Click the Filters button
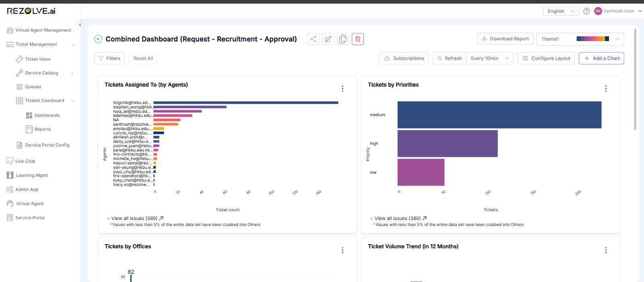Image resolution: width=644 pixels, height=282 pixels. pos(109,58)
